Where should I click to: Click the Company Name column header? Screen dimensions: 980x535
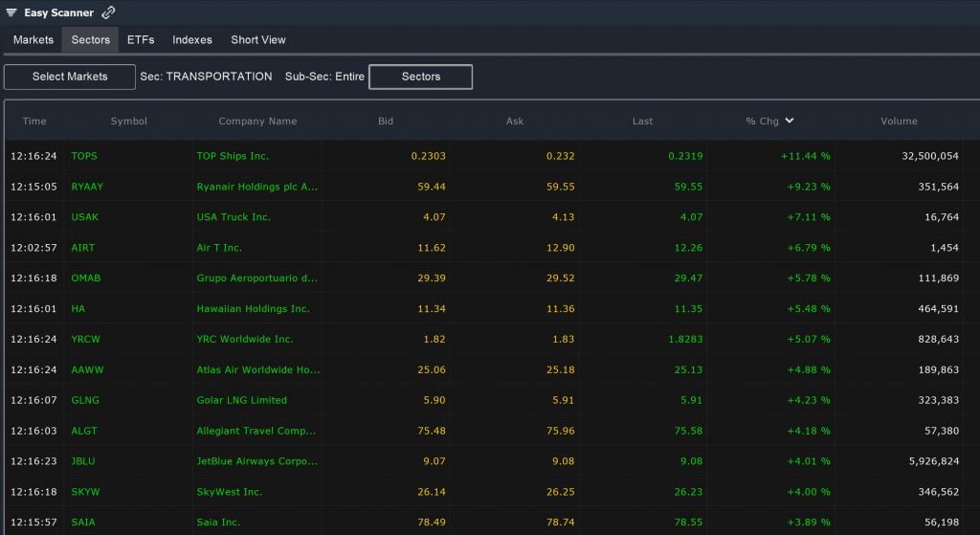click(257, 122)
